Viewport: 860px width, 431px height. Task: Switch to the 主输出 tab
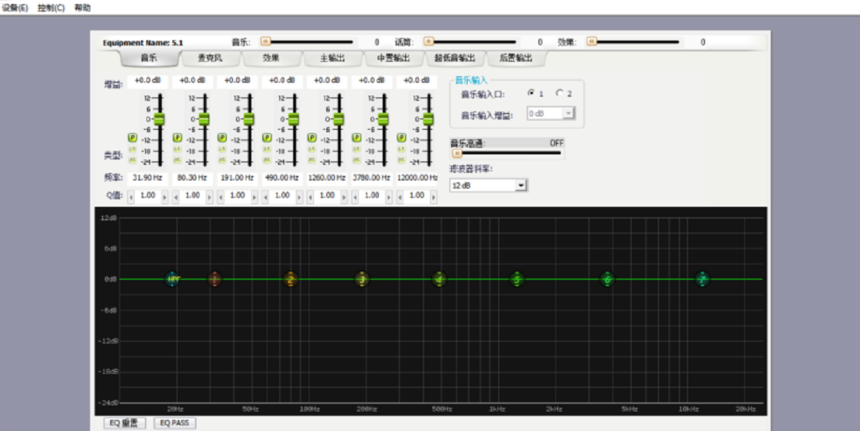pyautogui.click(x=333, y=58)
